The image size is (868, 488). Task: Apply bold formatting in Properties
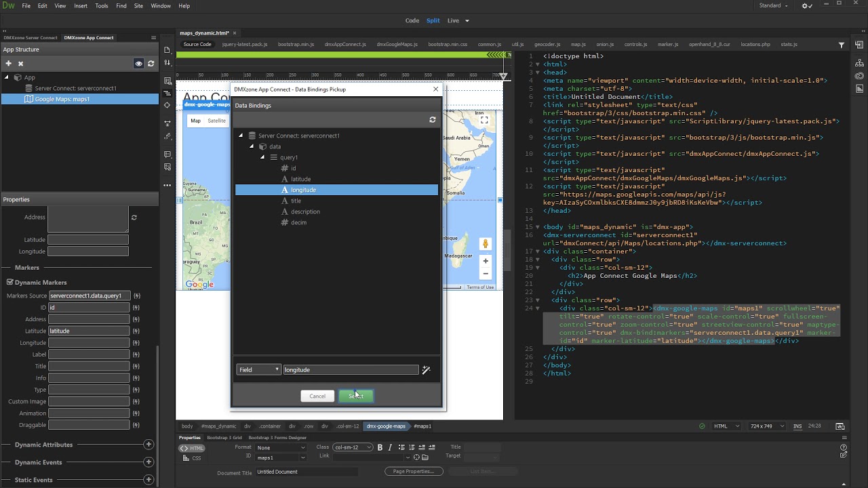coord(380,447)
